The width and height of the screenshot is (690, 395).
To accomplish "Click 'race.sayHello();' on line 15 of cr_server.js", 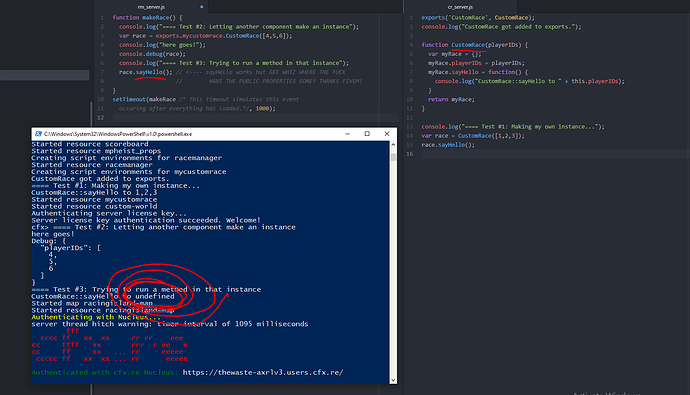I will [x=448, y=145].
